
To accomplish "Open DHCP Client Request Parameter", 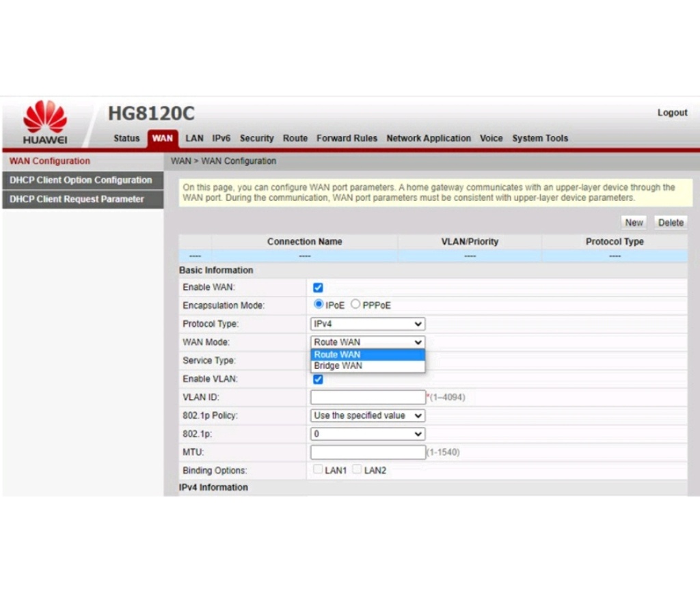I will [x=83, y=200].
